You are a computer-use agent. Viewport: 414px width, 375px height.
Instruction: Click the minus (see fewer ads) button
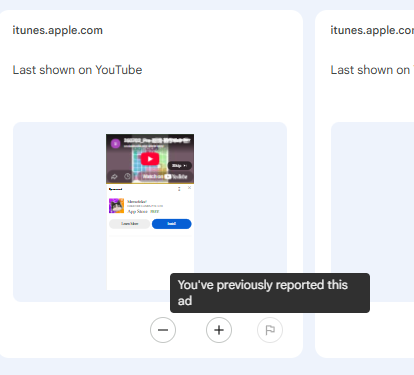click(x=163, y=330)
